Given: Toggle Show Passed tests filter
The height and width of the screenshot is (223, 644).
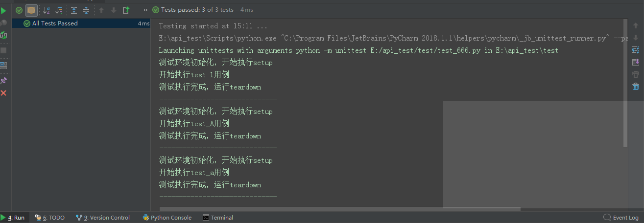Looking at the screenshot, I should click(19, 10).
